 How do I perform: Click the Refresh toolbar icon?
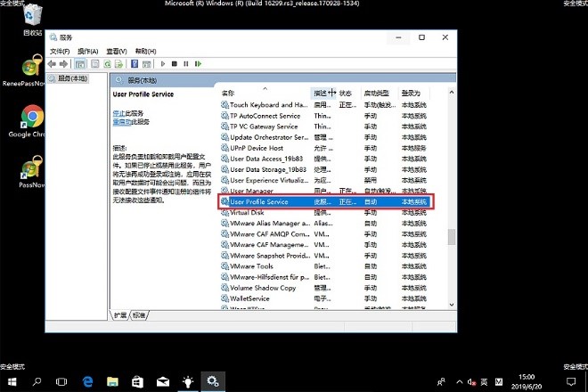107,64
